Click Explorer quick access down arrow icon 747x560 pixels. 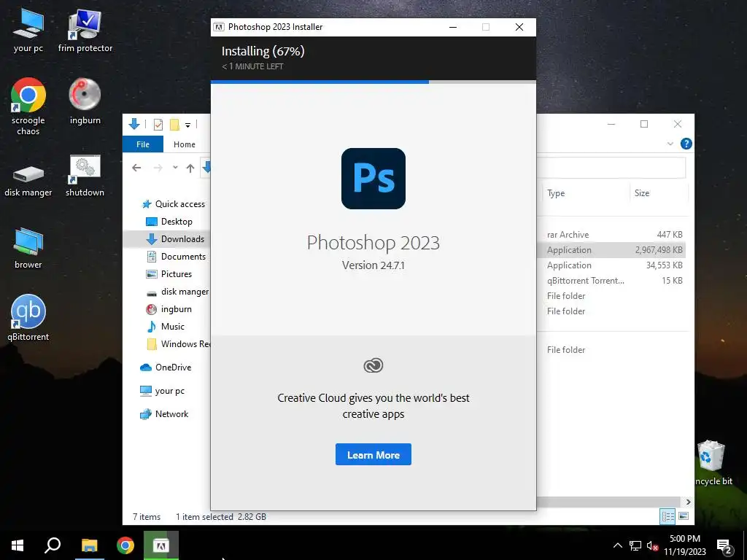pyautogui.click(x=134, y=124)
